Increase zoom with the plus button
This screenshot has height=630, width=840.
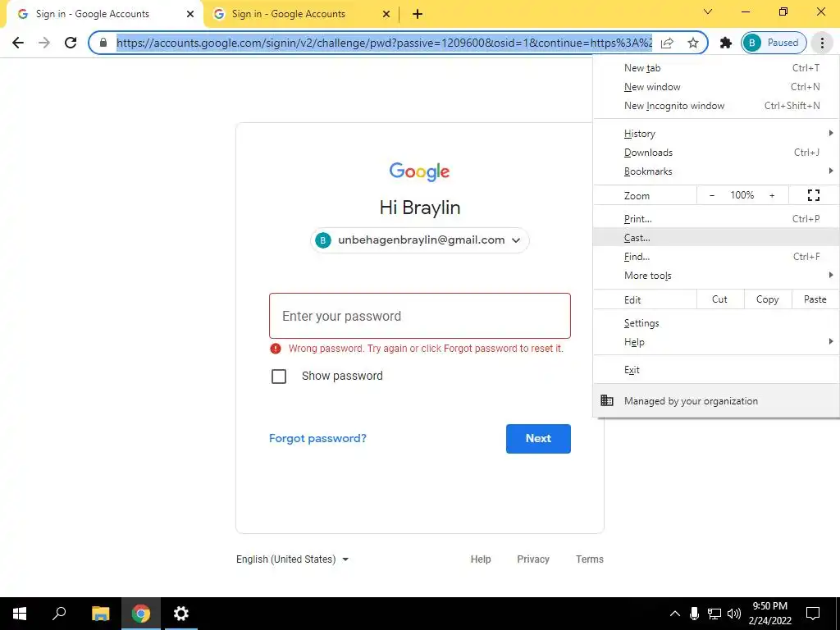[772, 195]
